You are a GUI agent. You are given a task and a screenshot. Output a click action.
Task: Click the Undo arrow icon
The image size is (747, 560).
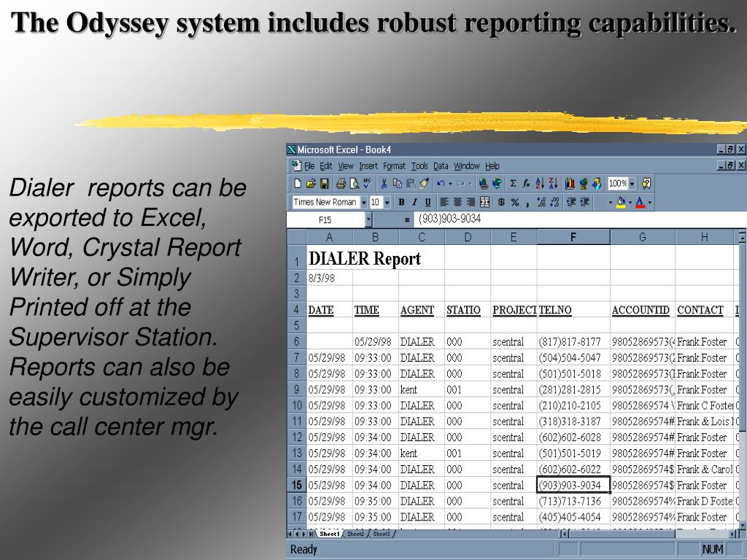pos(441,183)
